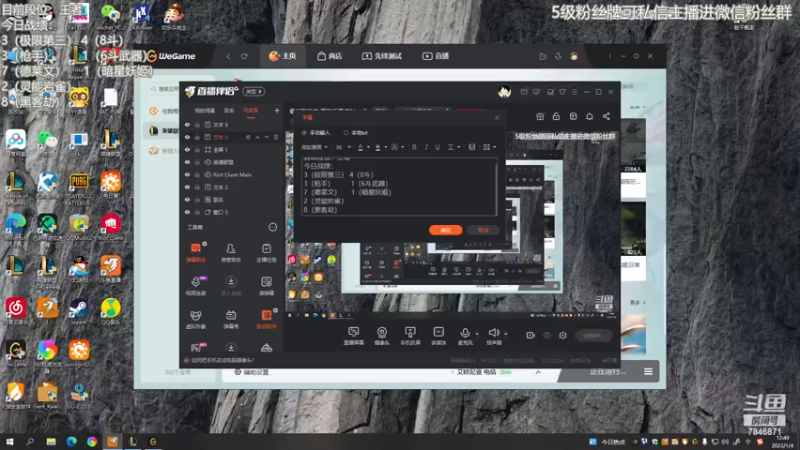Open Windows Start menu
800x450 pixels.
[x=9, y=442]
